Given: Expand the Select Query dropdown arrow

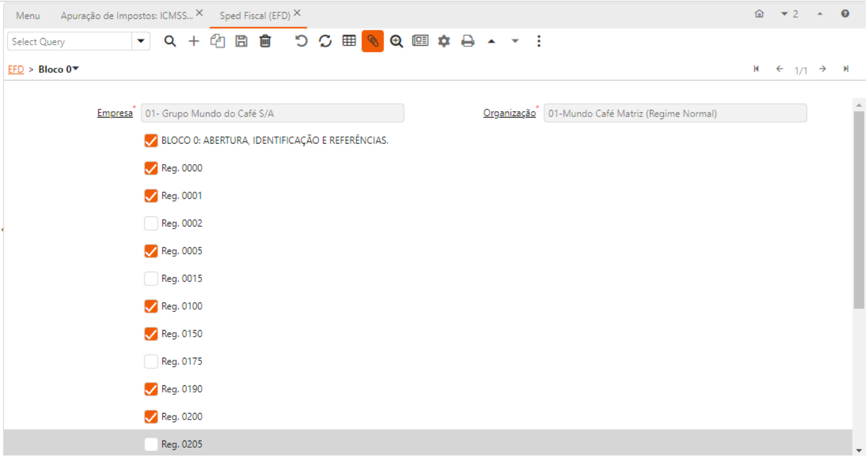Looking at the screenshot, I should click(141, 41).
